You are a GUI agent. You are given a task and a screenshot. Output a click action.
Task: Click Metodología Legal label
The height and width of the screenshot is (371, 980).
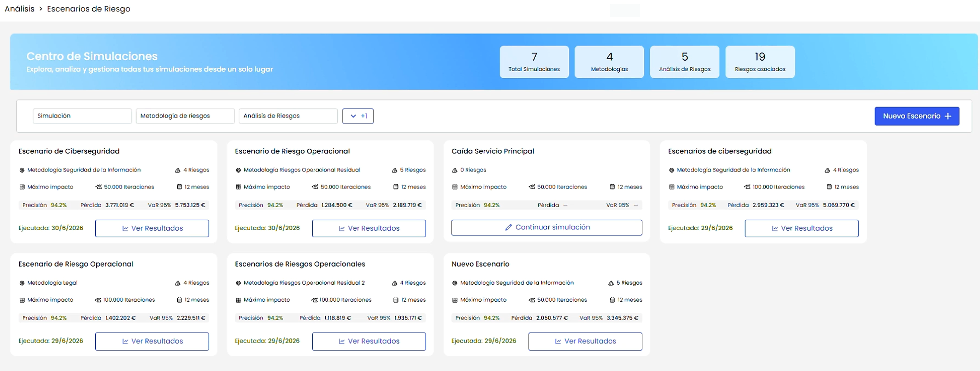52,283
